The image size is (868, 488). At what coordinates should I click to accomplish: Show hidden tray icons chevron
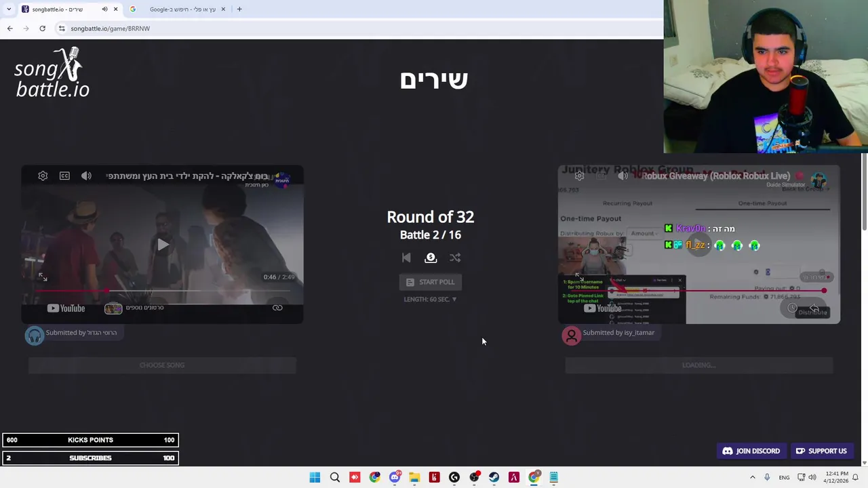click(753, 478)
